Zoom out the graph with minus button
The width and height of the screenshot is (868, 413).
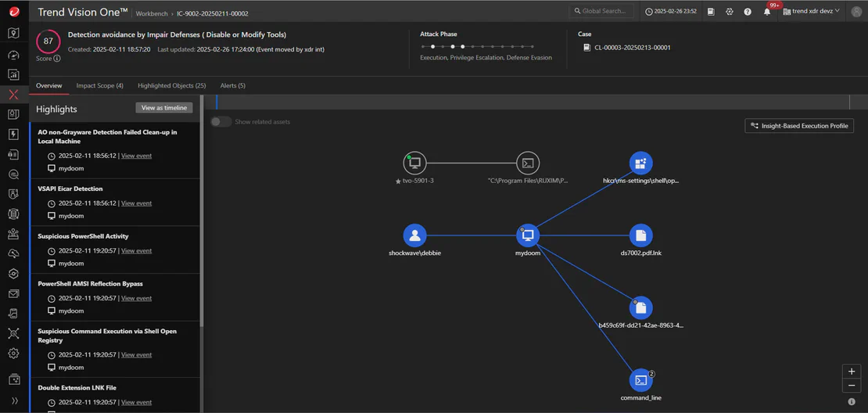(x=852, y=386)
